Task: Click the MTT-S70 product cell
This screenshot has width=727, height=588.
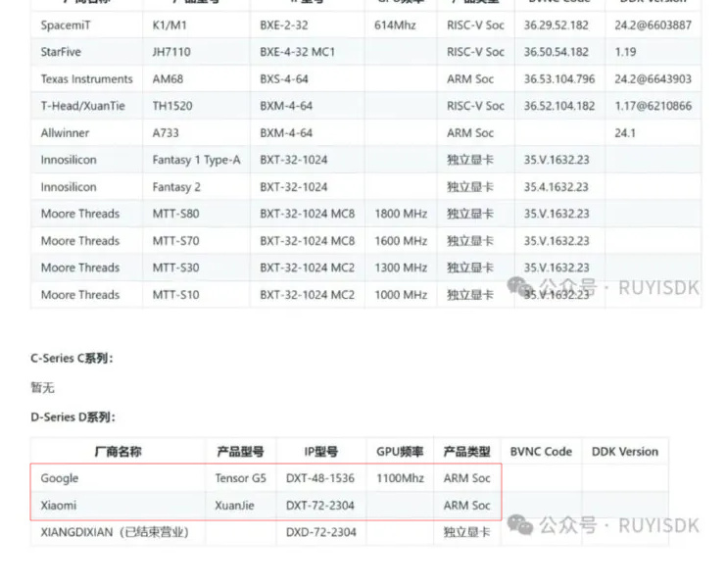Action: coord(175,241)
